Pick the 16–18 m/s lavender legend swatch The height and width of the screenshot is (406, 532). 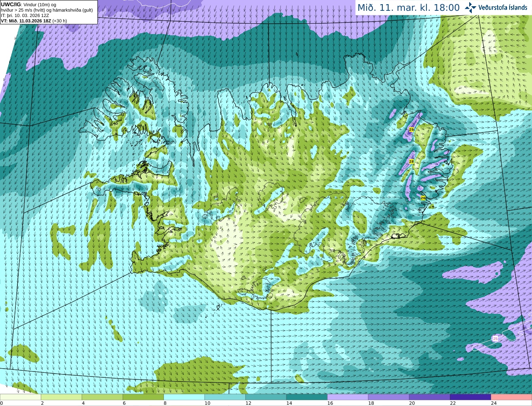tap(348, 397)
